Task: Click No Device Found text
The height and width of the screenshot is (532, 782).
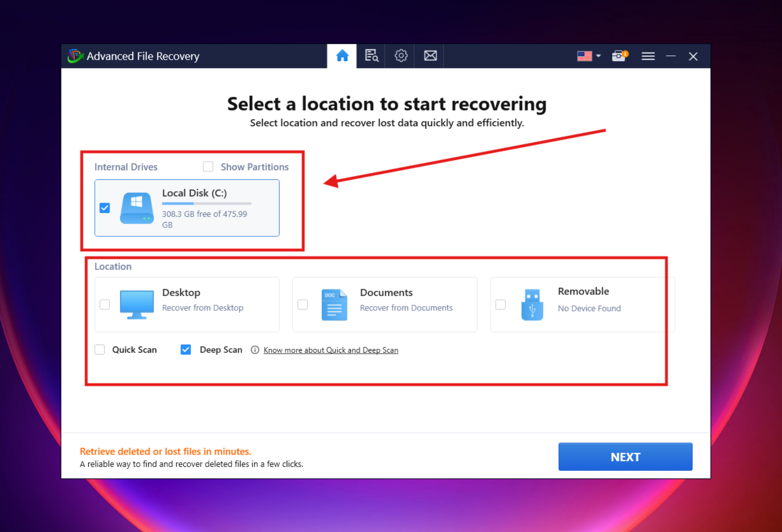Action: click(589, 308)
